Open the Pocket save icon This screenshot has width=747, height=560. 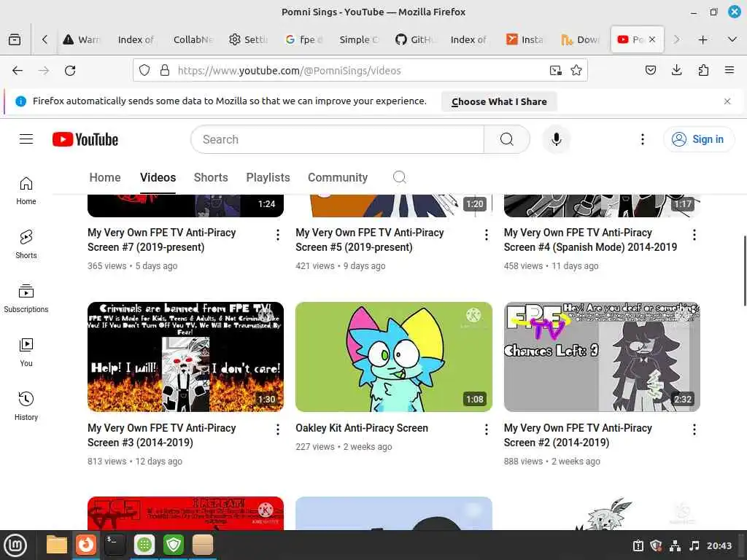650,71
